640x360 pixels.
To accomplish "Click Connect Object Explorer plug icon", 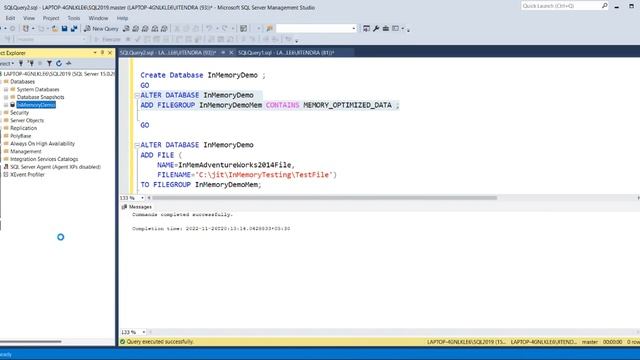I will [x=21, y=63].
